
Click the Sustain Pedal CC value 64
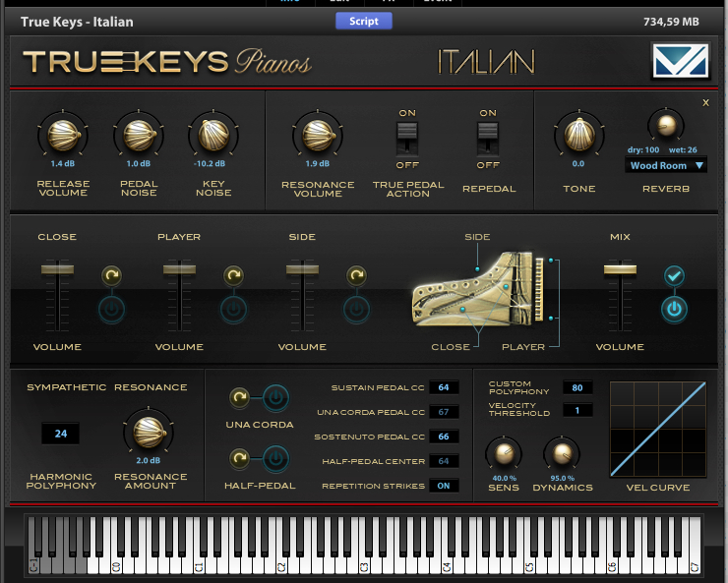444,387
